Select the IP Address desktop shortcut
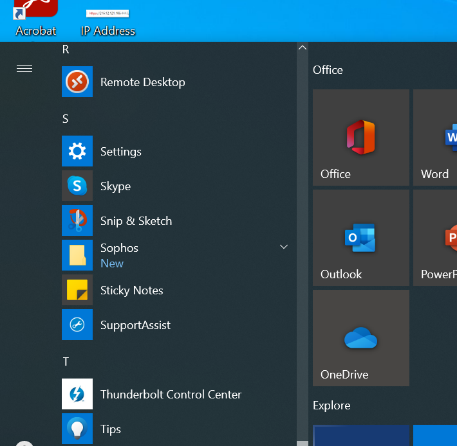 tap(108, 23)
